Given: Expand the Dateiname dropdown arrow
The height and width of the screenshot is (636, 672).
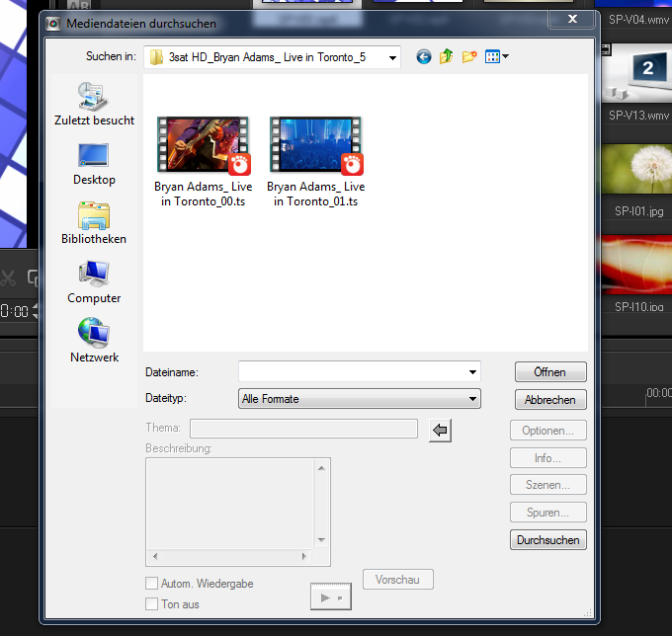Looking at the screenshot, I should click(x=472, y=371).
